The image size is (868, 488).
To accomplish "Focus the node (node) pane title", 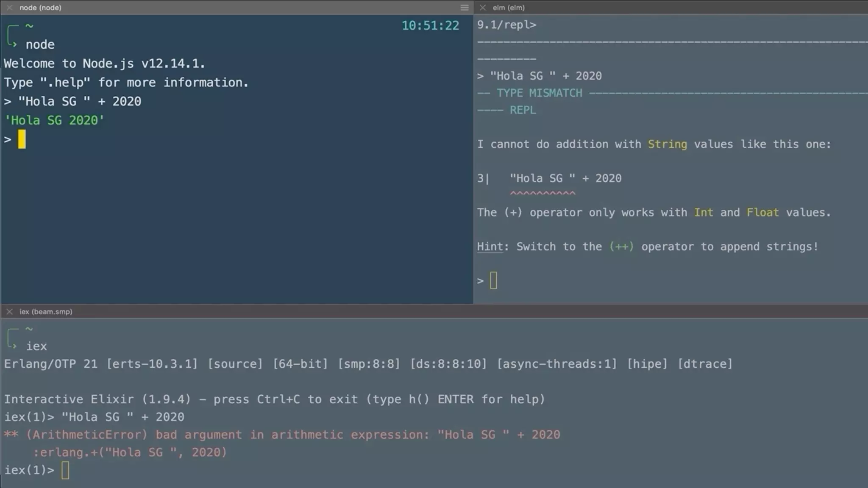I will [x=40, y=8].
